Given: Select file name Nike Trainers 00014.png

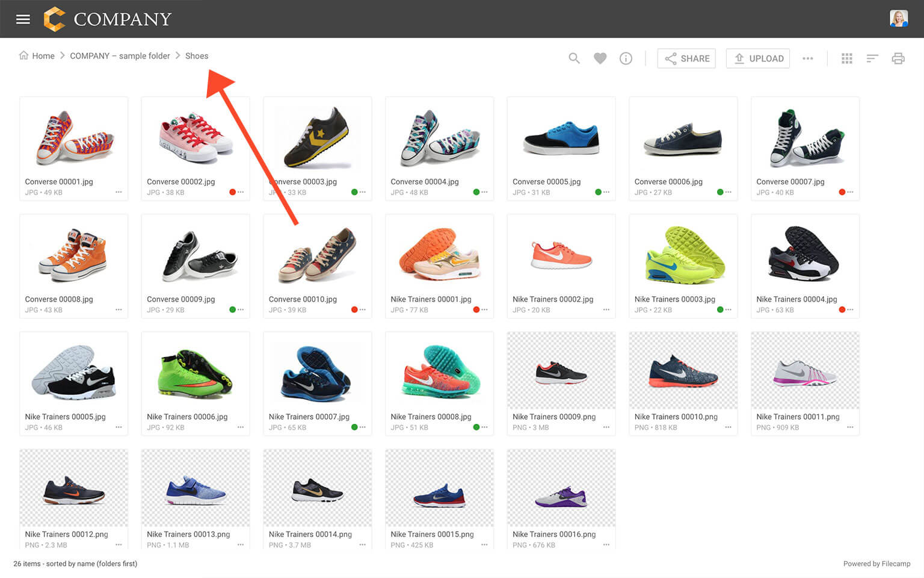Looking at the screenshot, I should 310,534.
